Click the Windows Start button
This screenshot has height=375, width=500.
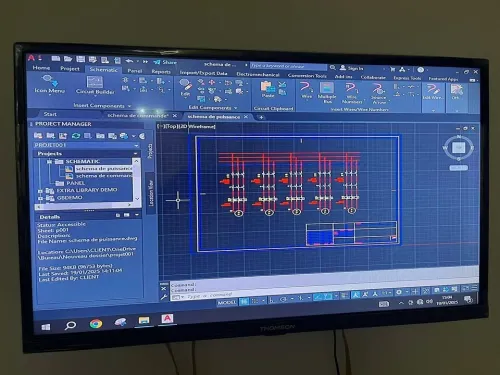click(46, 327)
